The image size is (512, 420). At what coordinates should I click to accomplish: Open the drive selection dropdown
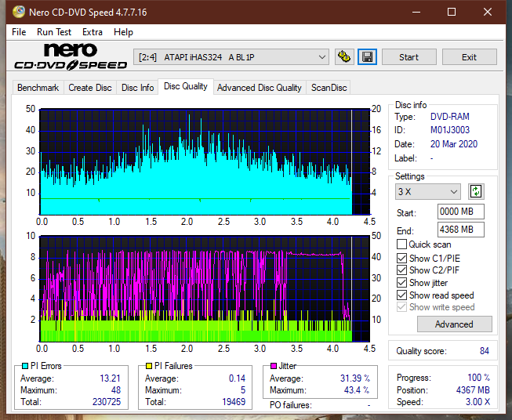231,57
